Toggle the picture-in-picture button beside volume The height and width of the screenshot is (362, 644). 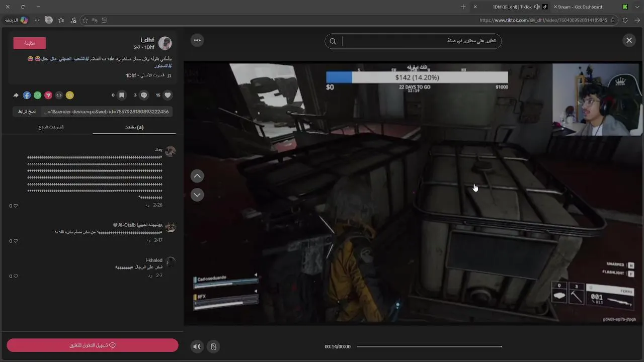[x=213, y=346]
